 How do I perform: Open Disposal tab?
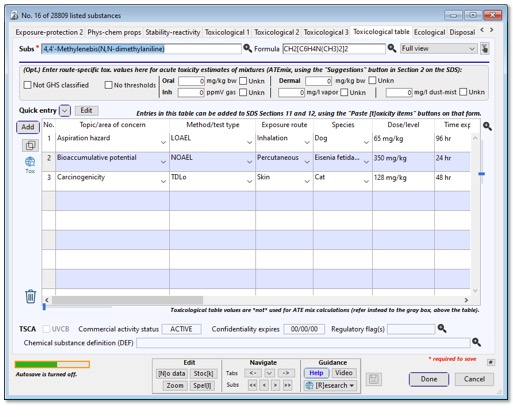462,32
